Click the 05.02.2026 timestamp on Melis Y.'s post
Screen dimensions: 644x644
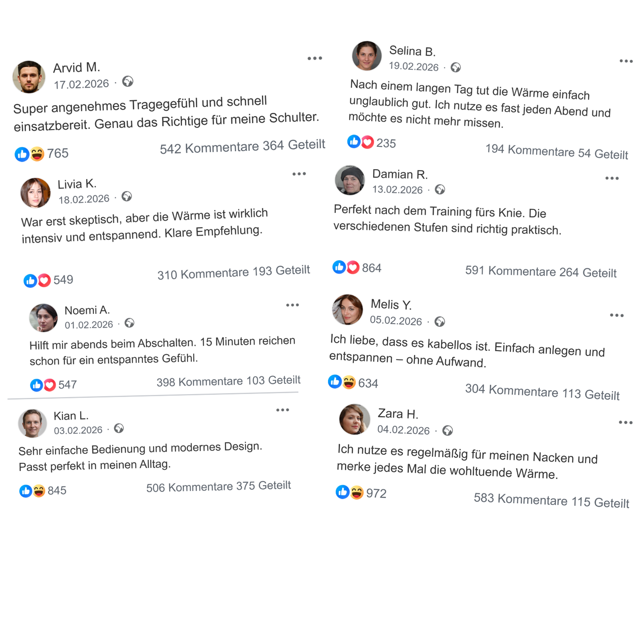pos(396,321)
